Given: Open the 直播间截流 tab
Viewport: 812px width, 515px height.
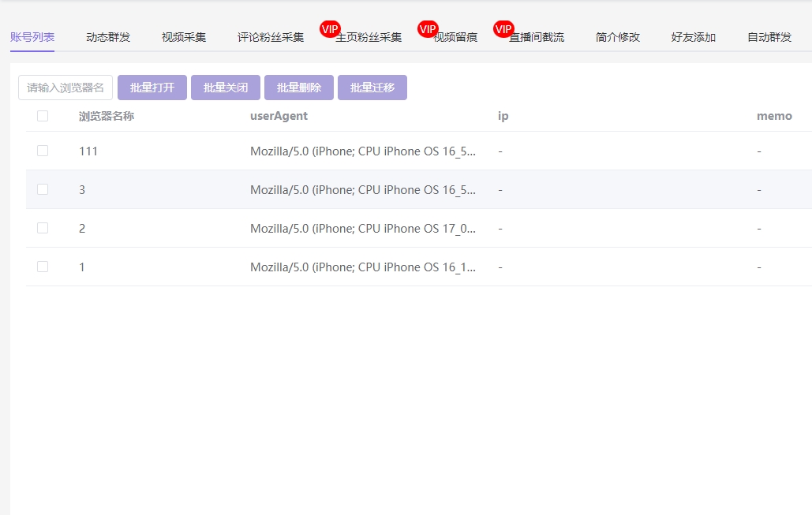Looking at the screenshot, I should click(x=537, y=37).
